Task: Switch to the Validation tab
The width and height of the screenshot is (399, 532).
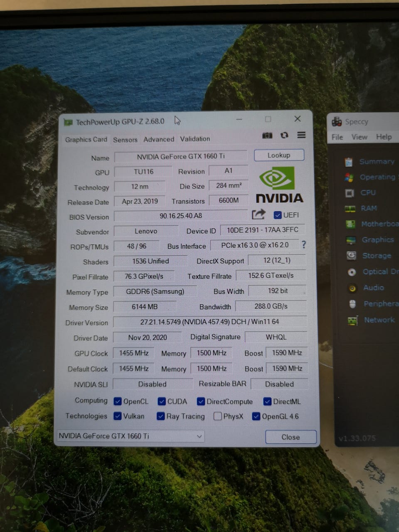Action: 195,139
